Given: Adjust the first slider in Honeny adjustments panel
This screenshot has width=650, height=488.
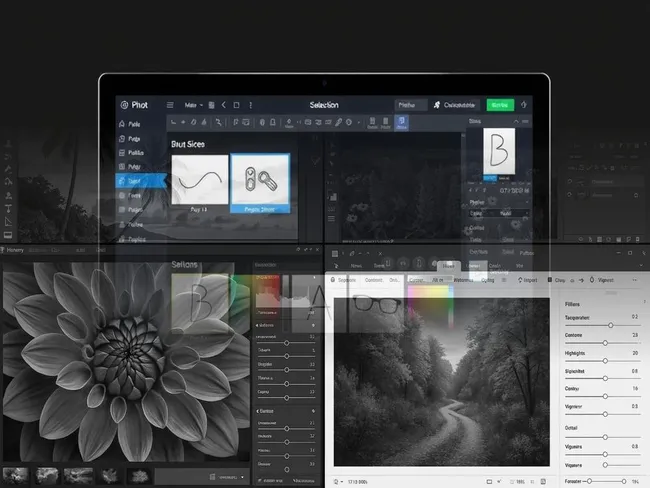Looking at the screenshot, I should (286, 343).
